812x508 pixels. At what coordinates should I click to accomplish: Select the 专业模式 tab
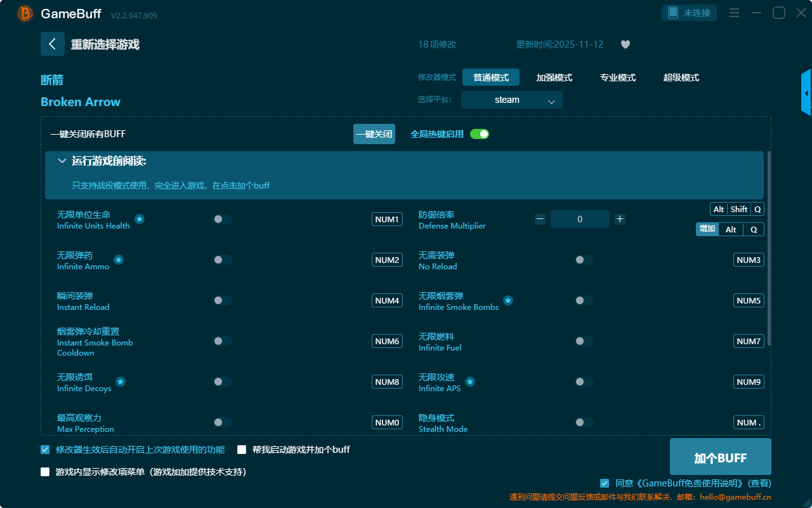tap(617, 77)
